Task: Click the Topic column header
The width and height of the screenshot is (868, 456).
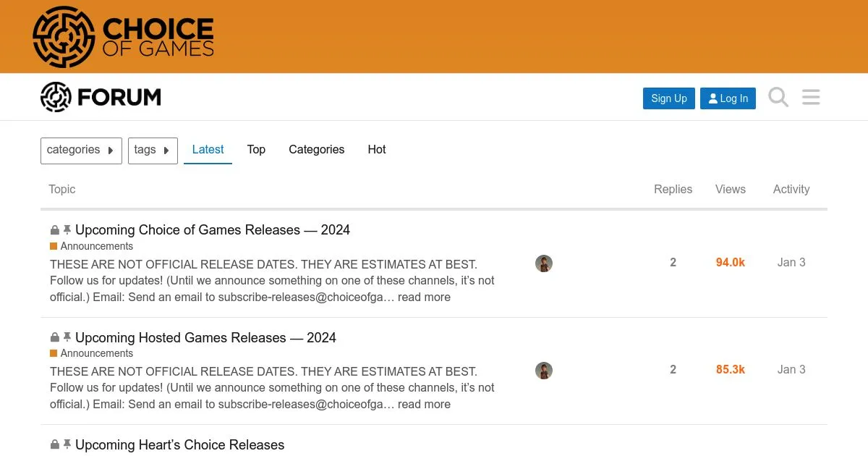Action: click(x=62, y=189)
